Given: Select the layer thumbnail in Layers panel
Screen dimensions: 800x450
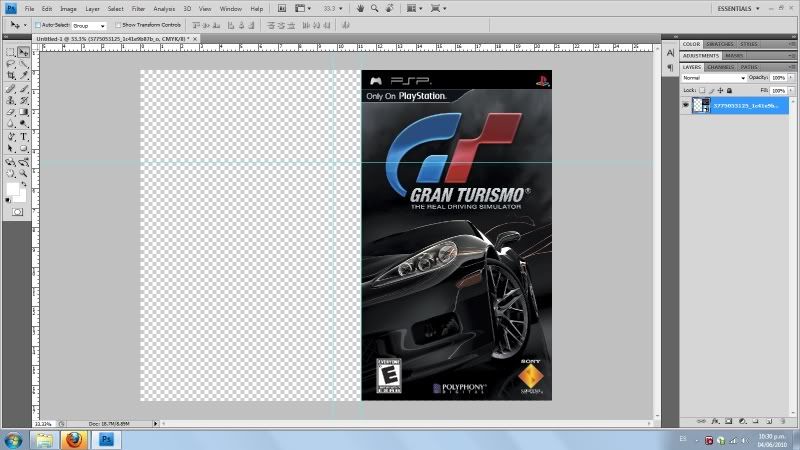Looking at the screenshot, I should [x=702, y=105].
